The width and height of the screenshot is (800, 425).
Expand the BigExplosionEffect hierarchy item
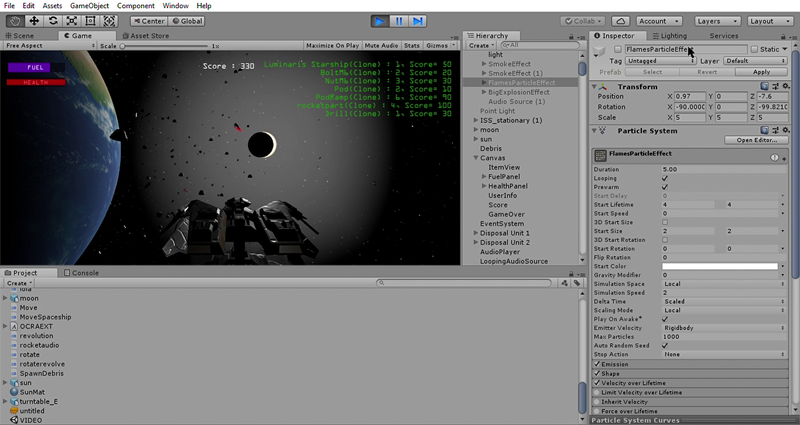click(x=484, y=92)
